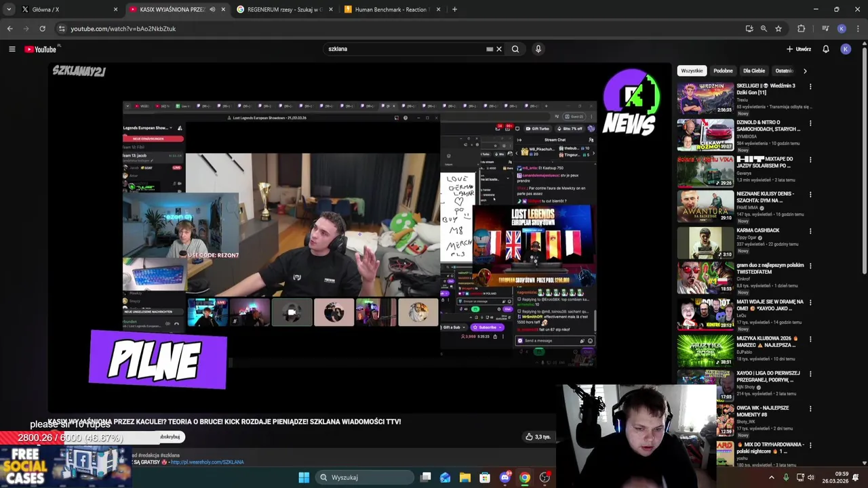Viewport: 868px width, 488px height.
Task: Open XAYOO LIGA DO PIERWSZEJ video title
Action: (x=768, y=377)
